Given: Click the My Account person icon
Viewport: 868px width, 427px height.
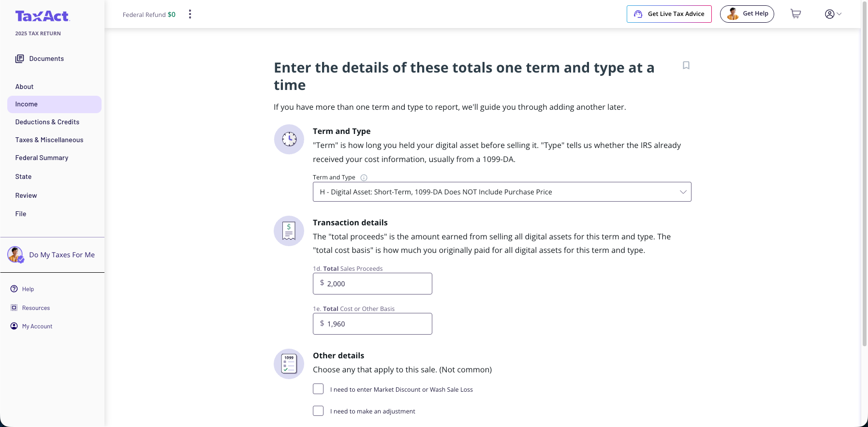Looking at the screenshot, I should tap(14, 326).
